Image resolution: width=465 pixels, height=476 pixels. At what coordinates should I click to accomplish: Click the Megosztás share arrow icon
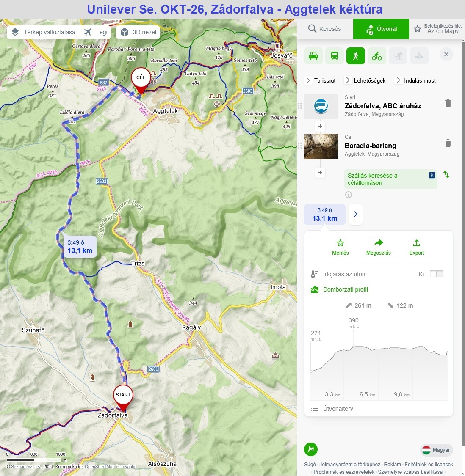click(x=379, y=243)
